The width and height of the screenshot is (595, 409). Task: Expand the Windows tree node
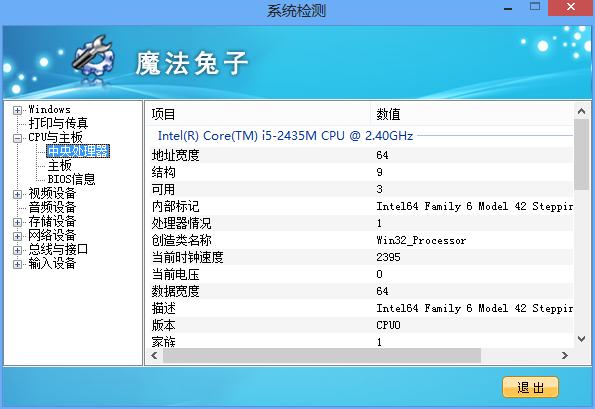(x=17, y=110)
